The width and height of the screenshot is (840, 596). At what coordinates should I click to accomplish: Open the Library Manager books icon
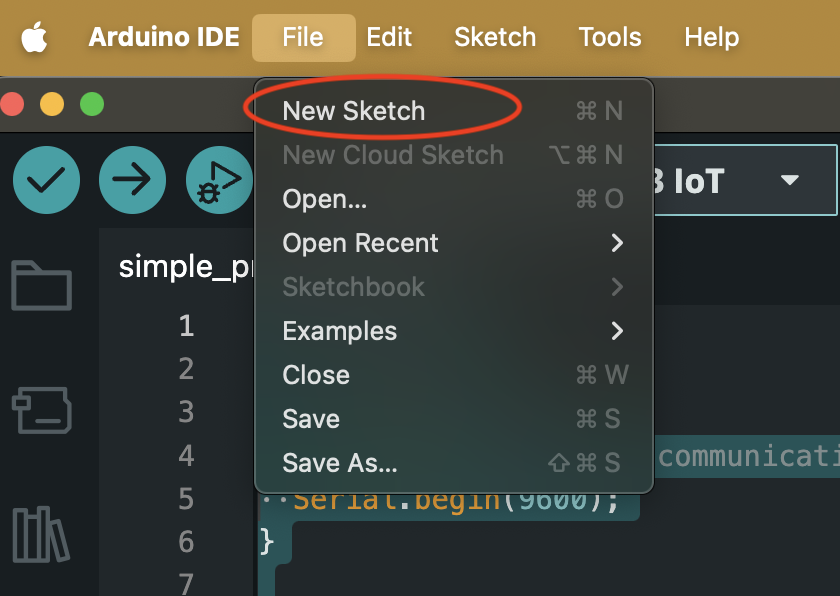(x=41, y=535)
